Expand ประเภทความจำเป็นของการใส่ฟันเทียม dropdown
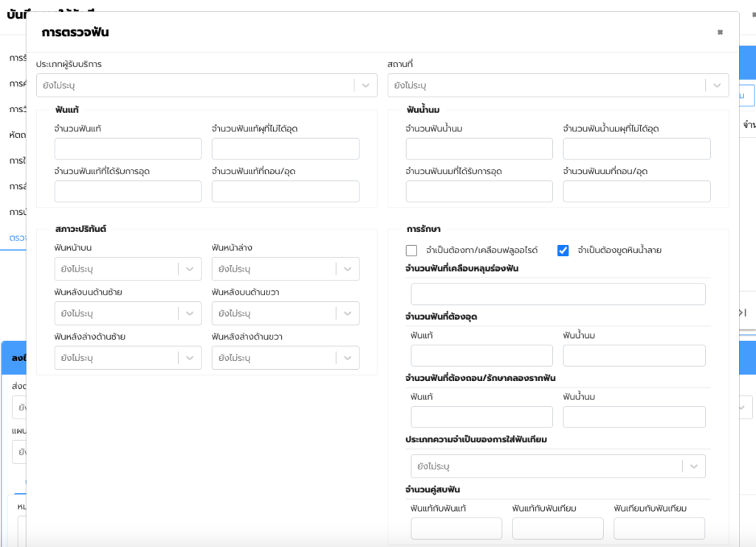756x547 pixels. tap(693, 467)
